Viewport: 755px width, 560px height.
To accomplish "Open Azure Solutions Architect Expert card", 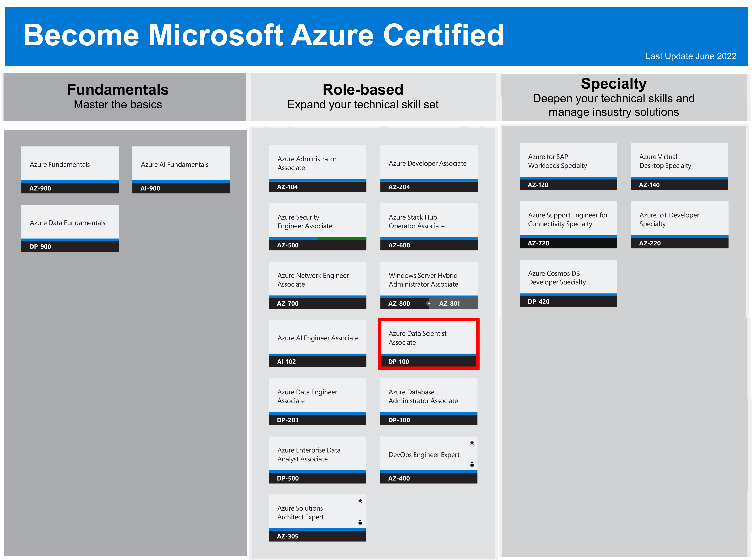I will click(318, 518).
